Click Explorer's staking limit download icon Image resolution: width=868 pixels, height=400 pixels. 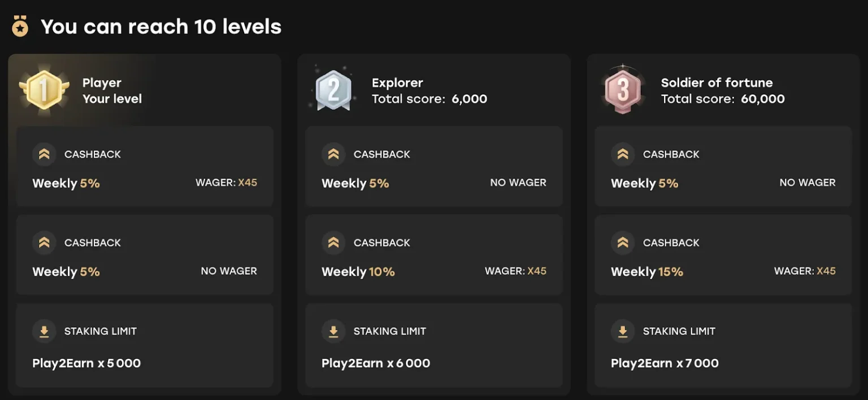pos(333,331)
